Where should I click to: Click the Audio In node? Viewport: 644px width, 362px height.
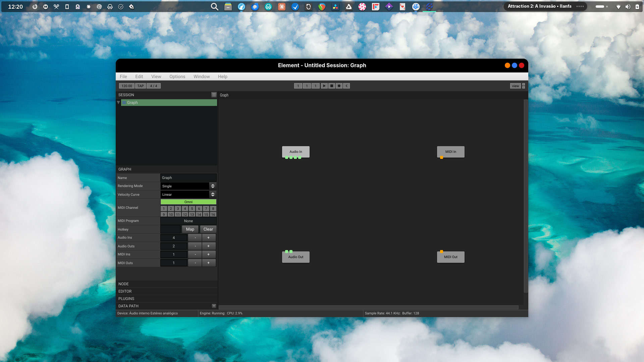(x=296, y=152)
